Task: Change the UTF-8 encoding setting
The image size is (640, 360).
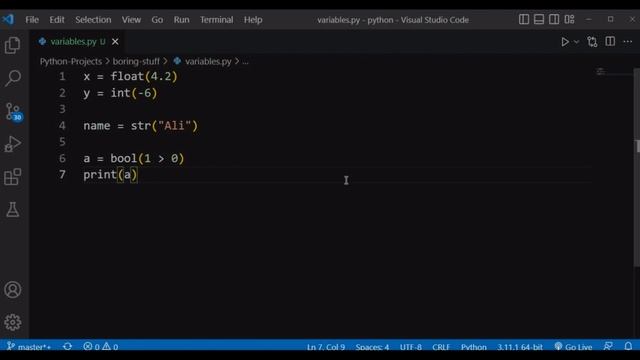Action: tap(411, 347)
